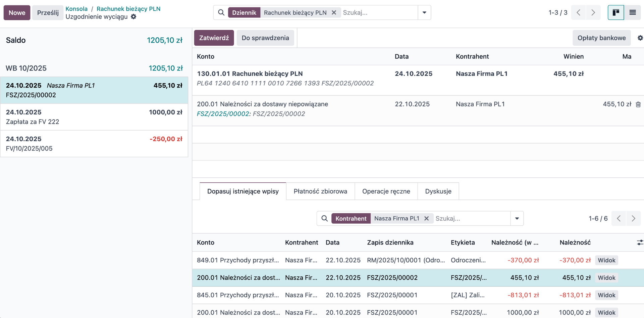Screen dimensions: 644x318
Task: Expand the matching entries search dropdown
Action: [x=517, y=219]
